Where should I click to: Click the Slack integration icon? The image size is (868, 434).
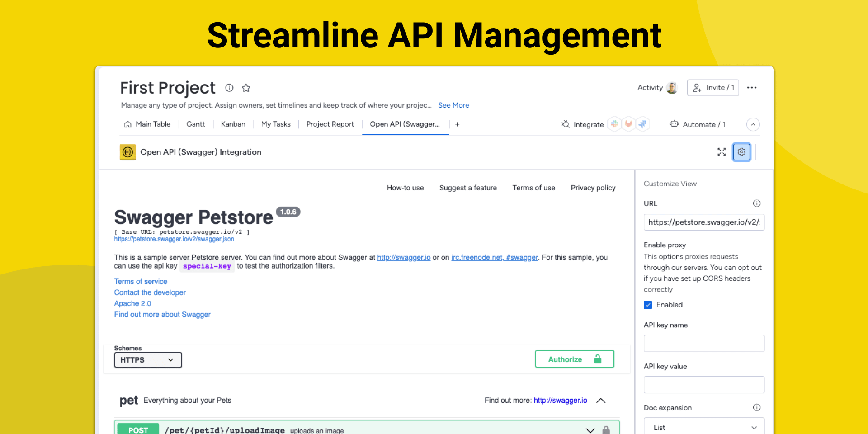click(x=614, y=124)
